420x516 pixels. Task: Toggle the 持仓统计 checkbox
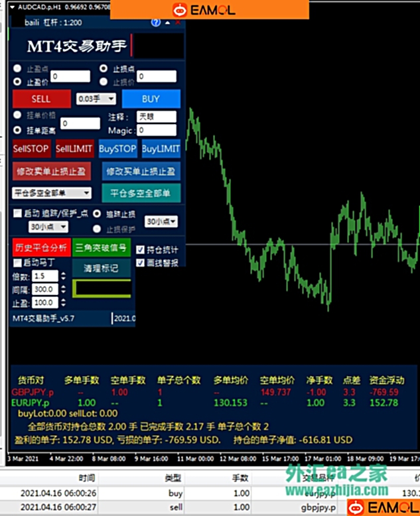click(140, 249)
